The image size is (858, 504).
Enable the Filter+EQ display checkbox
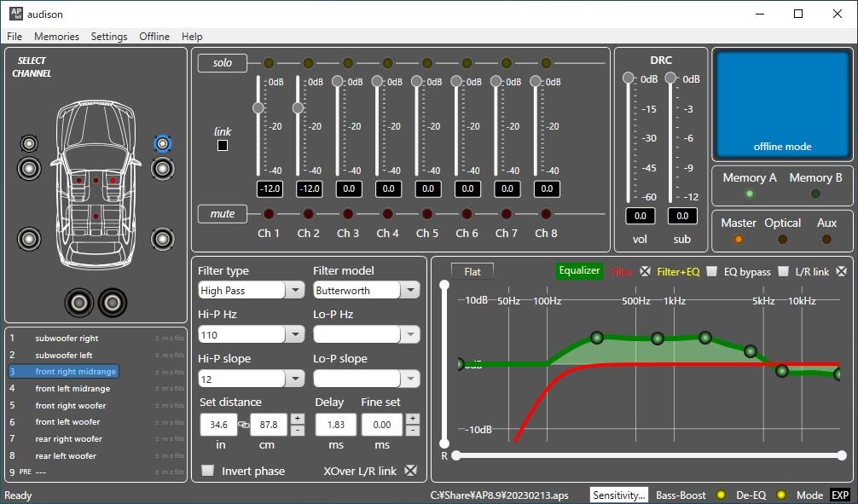(711, 271)
